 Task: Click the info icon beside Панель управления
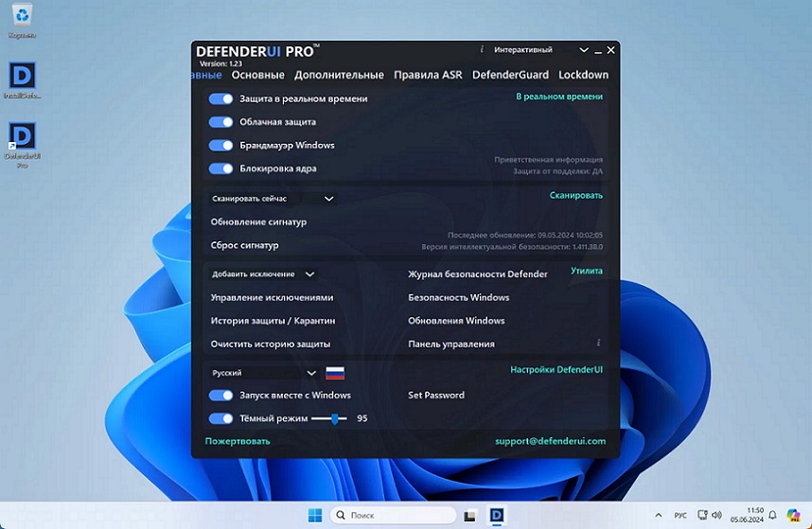(x=598, y=343)
